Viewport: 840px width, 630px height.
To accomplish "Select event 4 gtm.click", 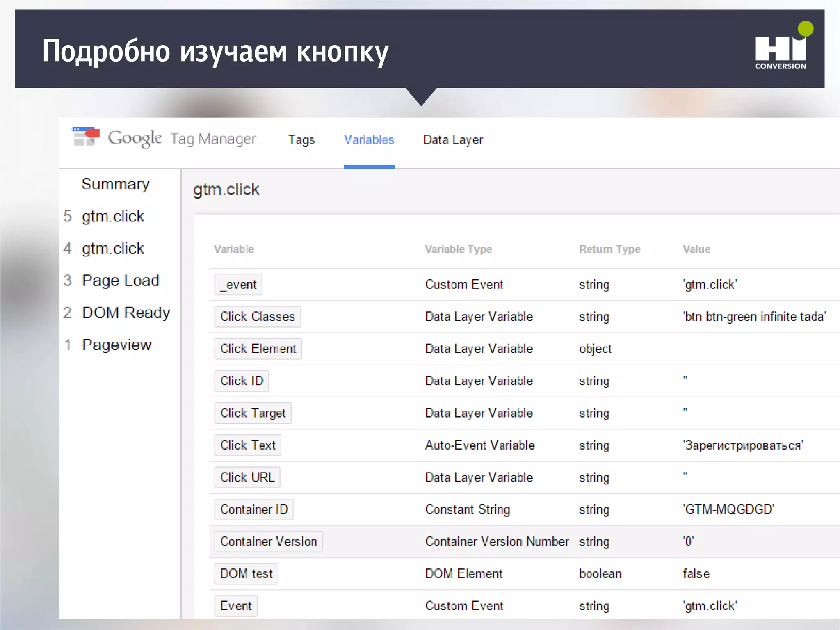I will click(x=112, y=249).
